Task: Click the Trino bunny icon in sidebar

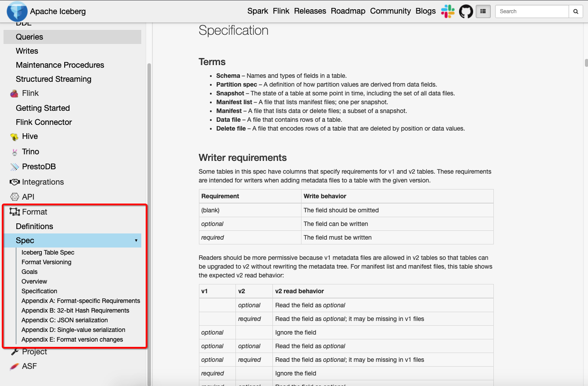Action: coord(15,152)
